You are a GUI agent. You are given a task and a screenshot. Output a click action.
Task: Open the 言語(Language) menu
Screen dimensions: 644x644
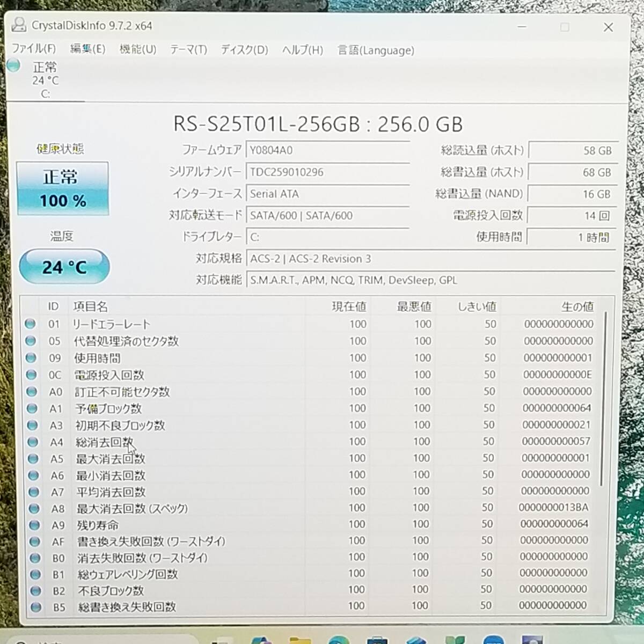376,50
